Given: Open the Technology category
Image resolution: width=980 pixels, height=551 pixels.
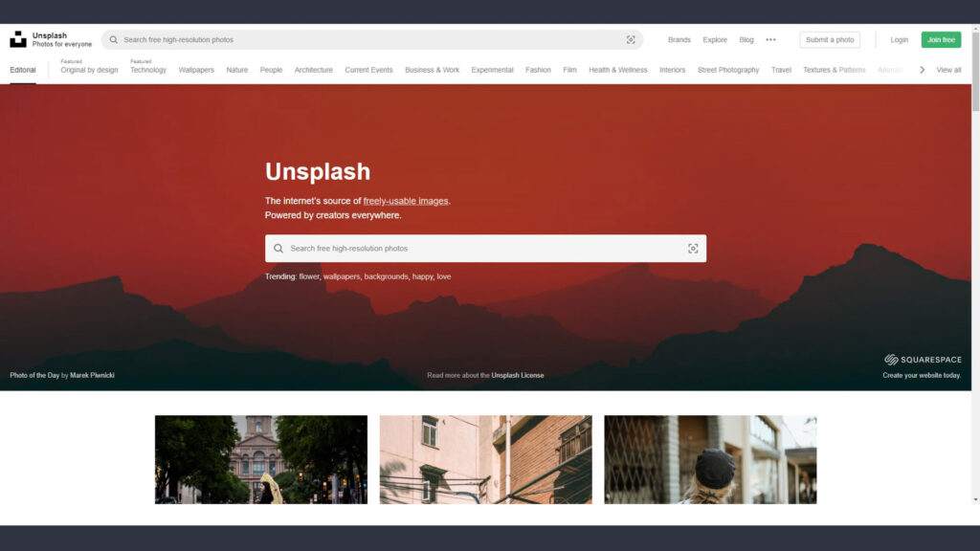Looking at the screenshot, I should point(148,70).
